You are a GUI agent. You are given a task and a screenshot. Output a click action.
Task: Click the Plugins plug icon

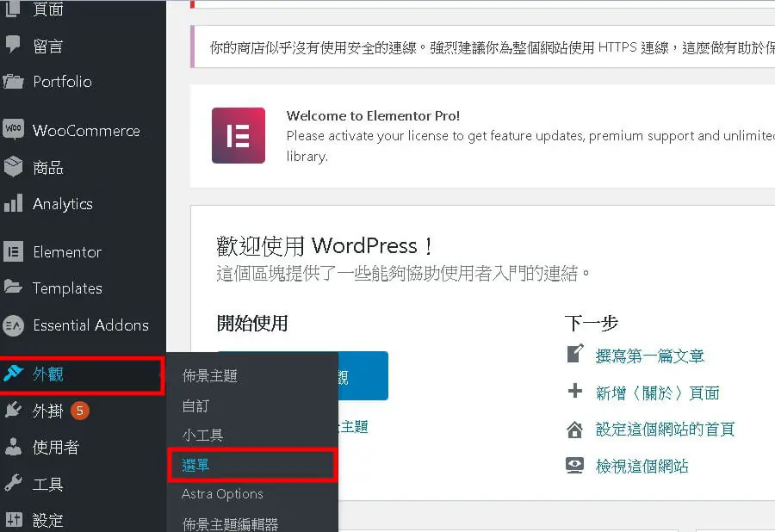point(13,410)
